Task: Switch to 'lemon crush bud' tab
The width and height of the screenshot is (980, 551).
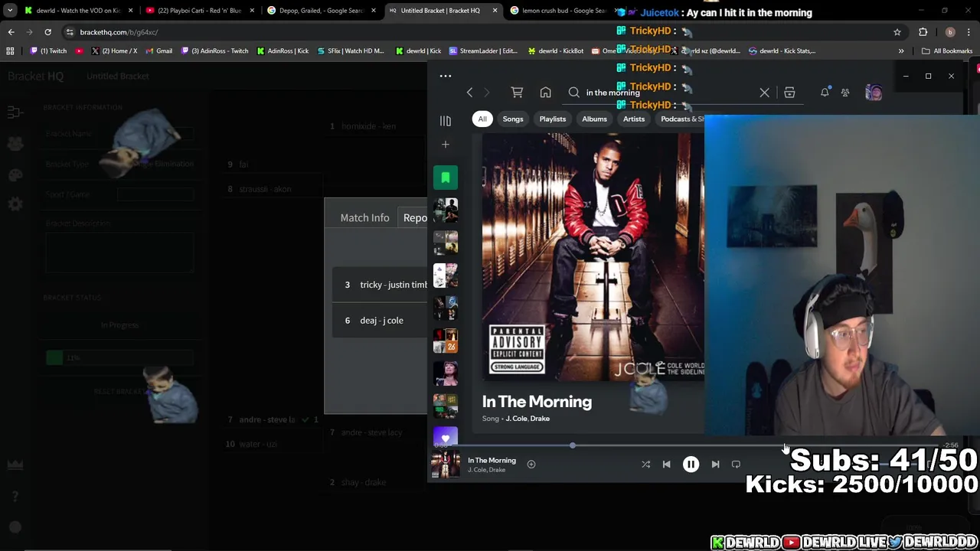Action: [x=564, y=11]
